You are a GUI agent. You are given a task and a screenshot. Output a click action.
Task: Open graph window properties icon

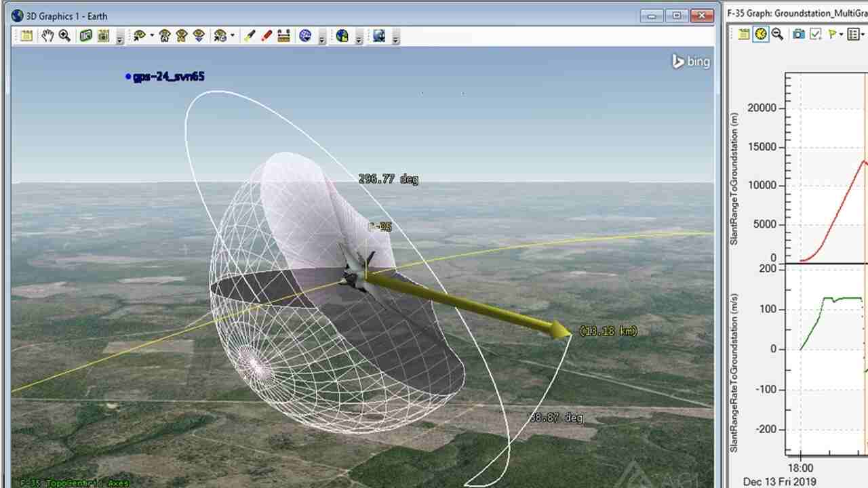click(744, 34)
